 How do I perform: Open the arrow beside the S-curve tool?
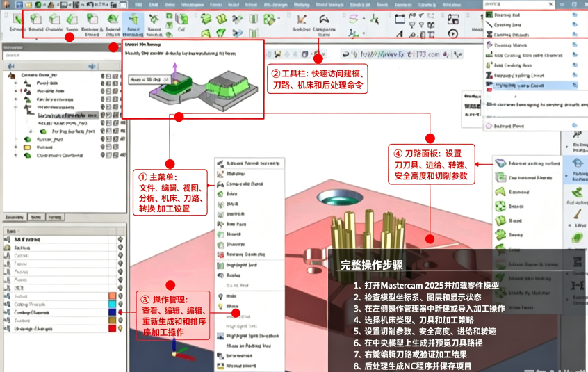364,18
